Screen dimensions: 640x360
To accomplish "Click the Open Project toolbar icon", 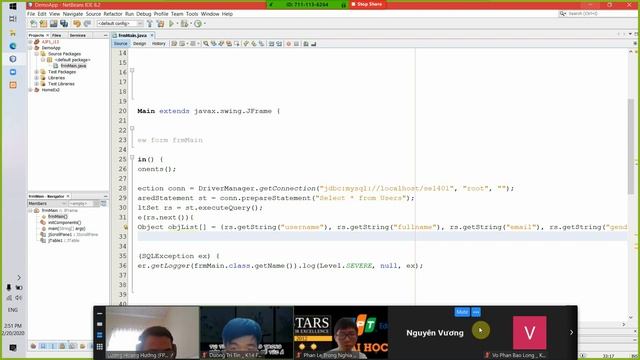I will [x=53, y=24].
